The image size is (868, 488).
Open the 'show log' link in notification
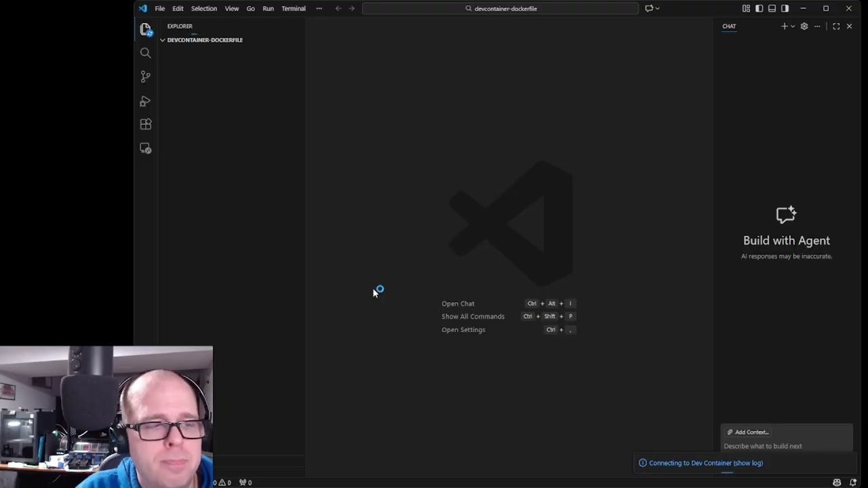(748, 463)
